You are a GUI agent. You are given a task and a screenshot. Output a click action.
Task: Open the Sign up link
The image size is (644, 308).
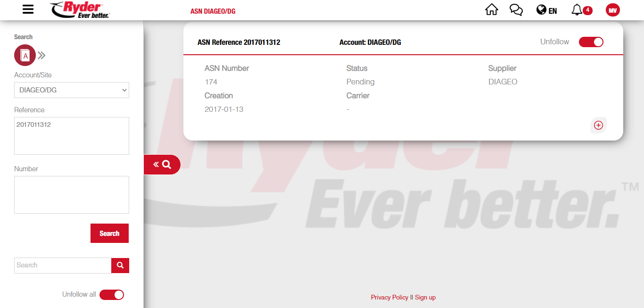(425, 297)
